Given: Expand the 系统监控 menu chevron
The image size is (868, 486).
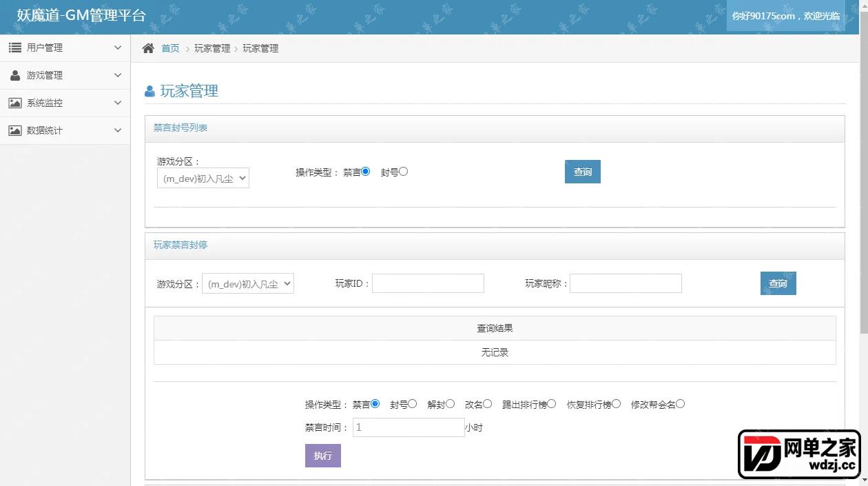Looking at the screenshot, I should point(118,103).
